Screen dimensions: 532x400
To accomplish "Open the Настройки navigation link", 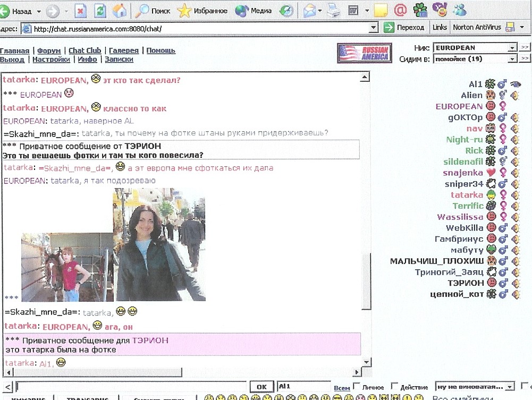I will (51, 59).
